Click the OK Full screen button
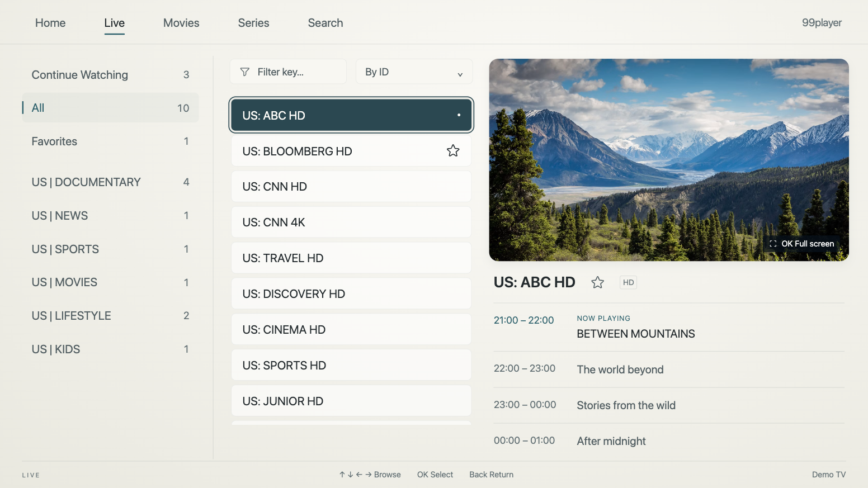 point(802,244)
